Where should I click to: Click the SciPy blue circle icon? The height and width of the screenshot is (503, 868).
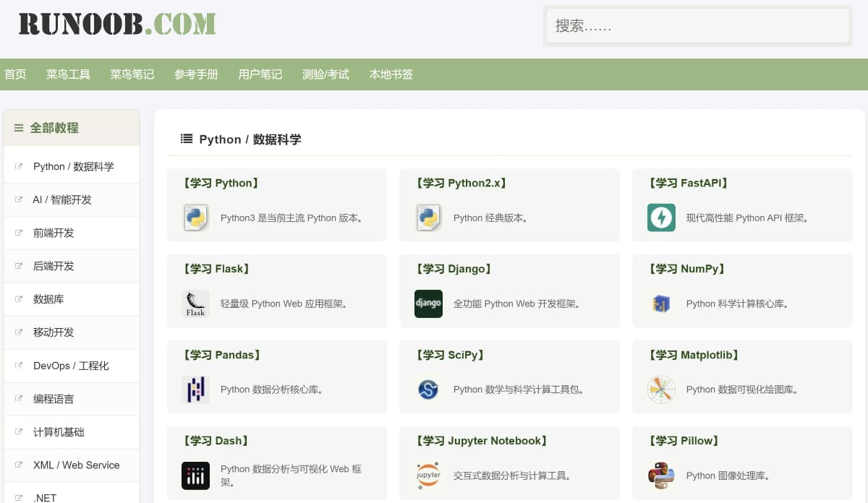click(x=428, y=390)
